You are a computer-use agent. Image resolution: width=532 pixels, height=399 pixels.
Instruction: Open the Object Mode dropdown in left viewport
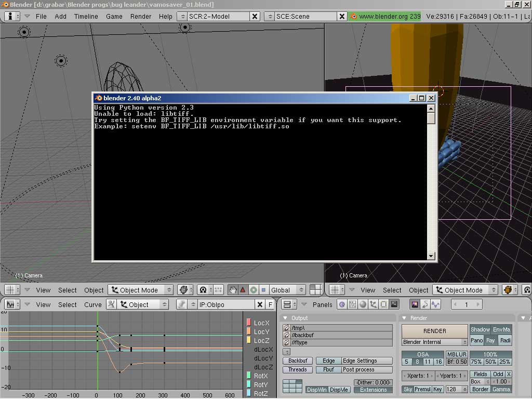[141, 290]
